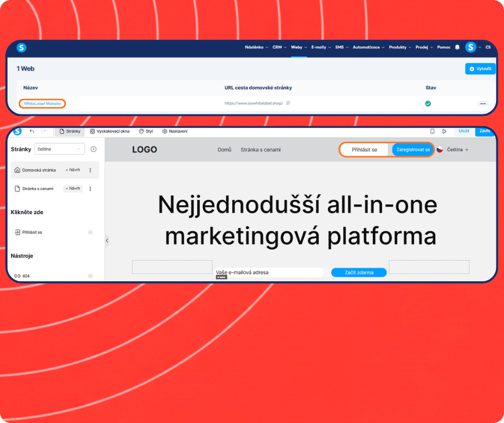Open the CRM menu

279,47
